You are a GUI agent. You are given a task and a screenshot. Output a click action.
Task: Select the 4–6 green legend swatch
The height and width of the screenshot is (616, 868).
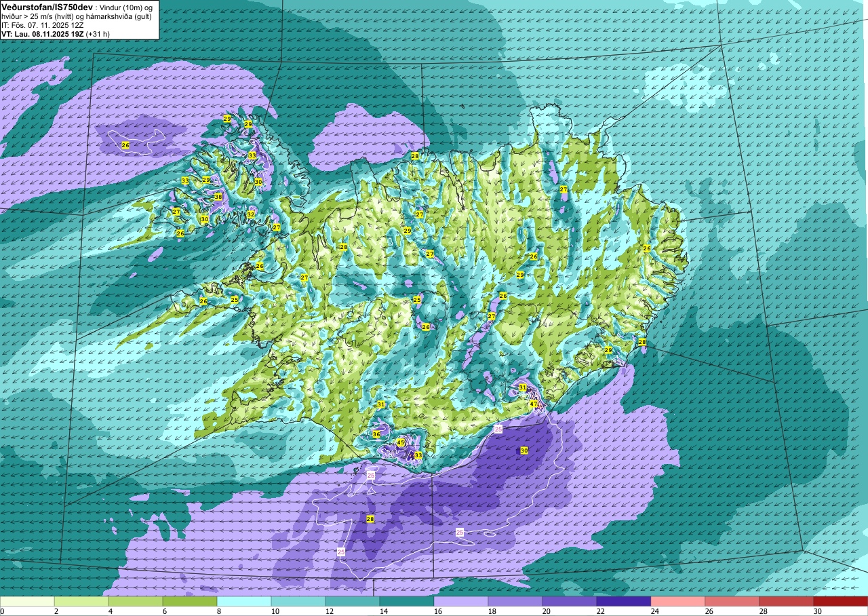[x=136, y=601]
